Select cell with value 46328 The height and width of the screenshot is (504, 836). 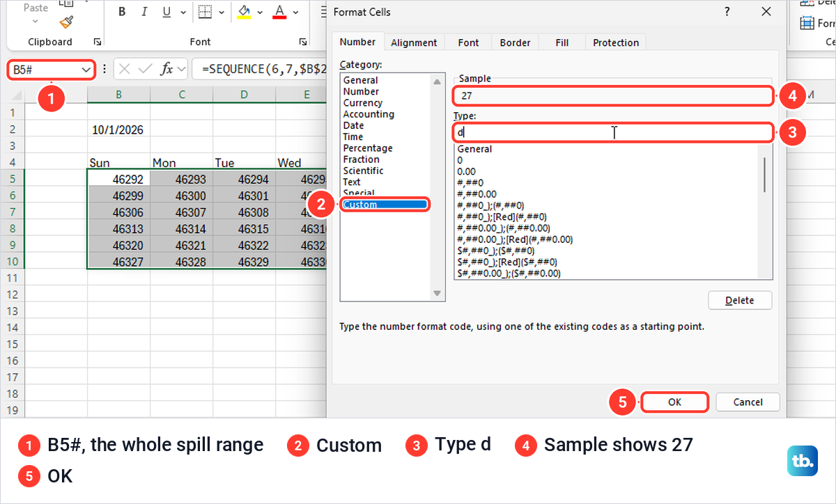pos(181,262)
